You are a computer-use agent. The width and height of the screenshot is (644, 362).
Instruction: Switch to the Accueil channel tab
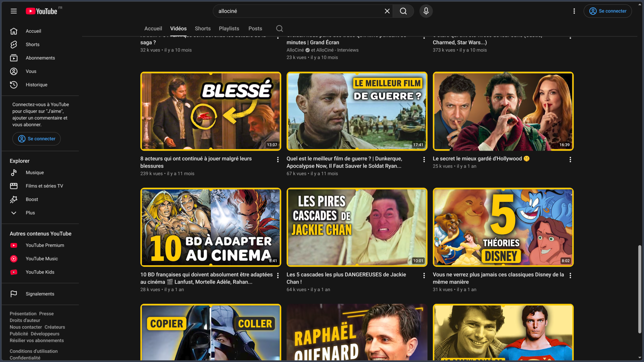pos(153,28)
